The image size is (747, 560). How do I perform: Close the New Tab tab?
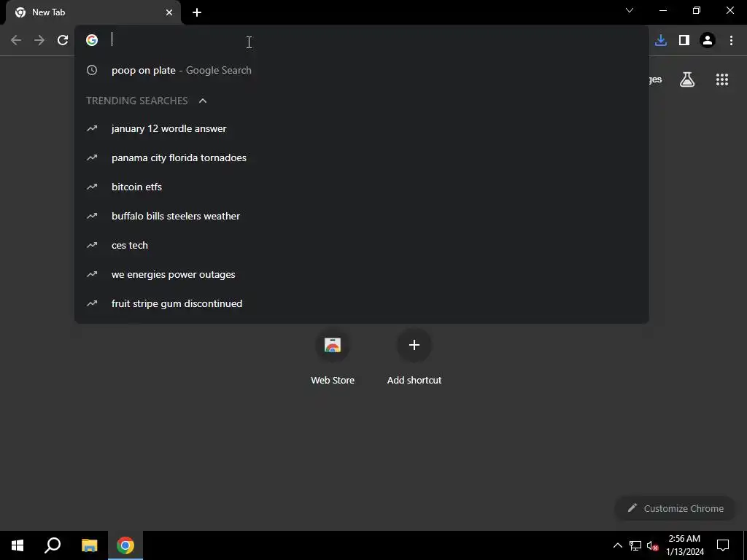pos(169,12)
